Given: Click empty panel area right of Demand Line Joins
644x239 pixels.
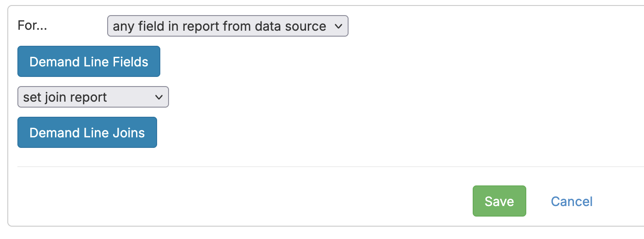Looking at the screenshot, I should 366,133.
